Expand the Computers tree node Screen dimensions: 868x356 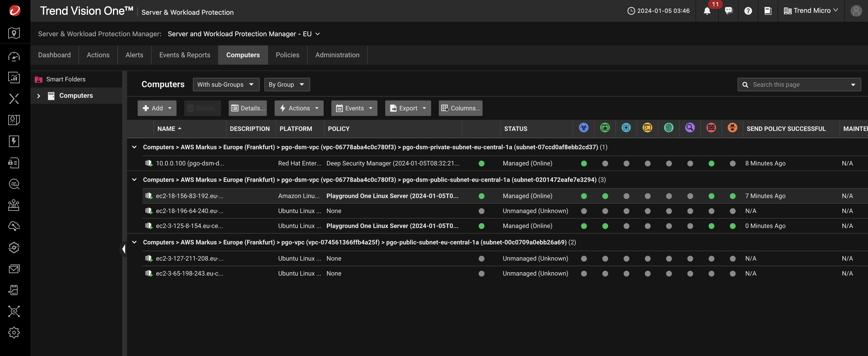coord(39,96)
